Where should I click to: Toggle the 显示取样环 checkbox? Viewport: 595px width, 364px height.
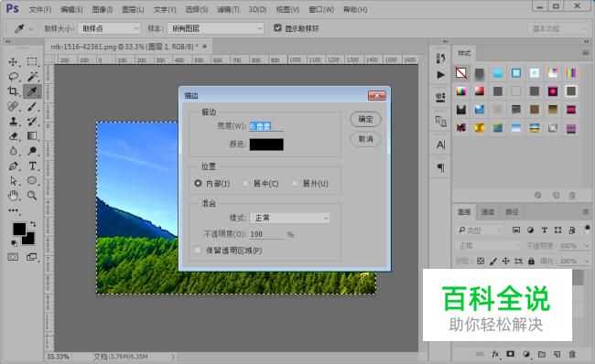click(277, 27)
